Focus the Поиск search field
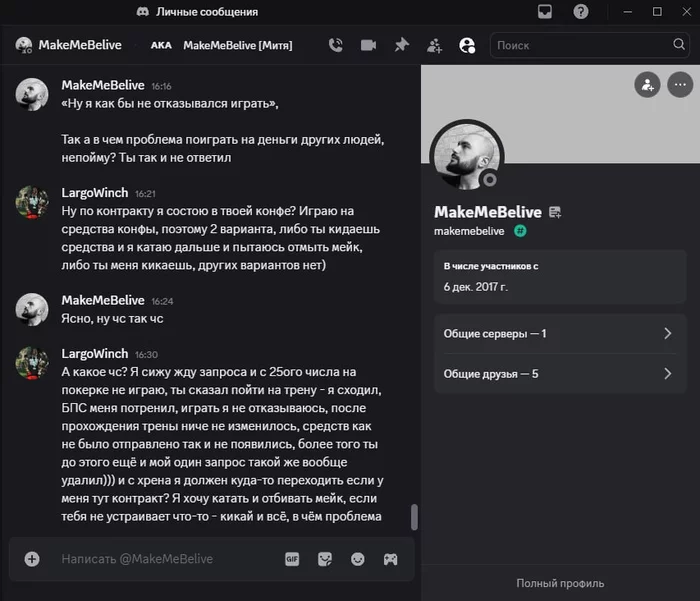700x601 pixels. pos(580,45)
